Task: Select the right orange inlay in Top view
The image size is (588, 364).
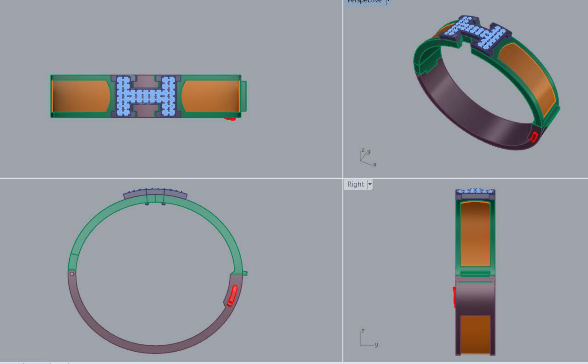Action: pyautogui.click(x=210, y=96)
